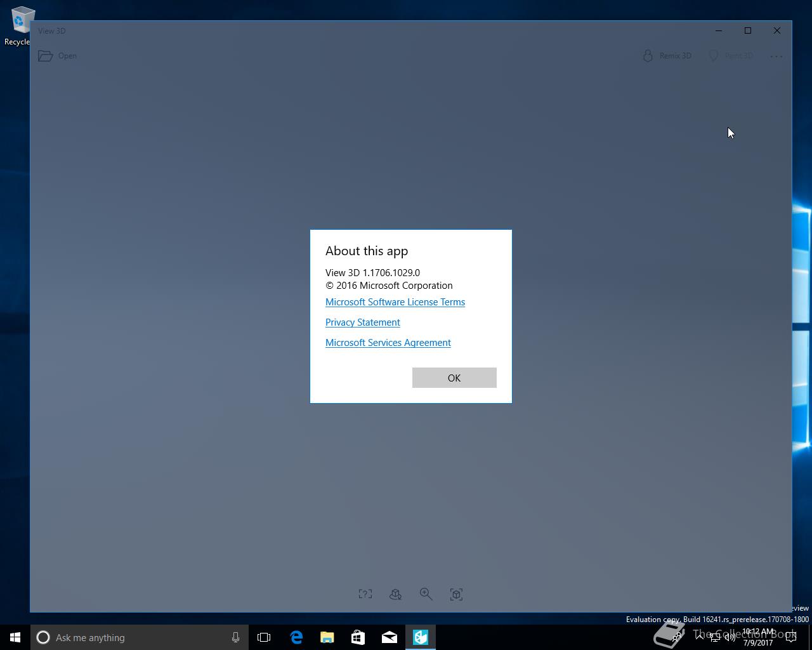Maximize the View 3D window
The width and height of the screenshot is (812, 650).
(748, 30)
